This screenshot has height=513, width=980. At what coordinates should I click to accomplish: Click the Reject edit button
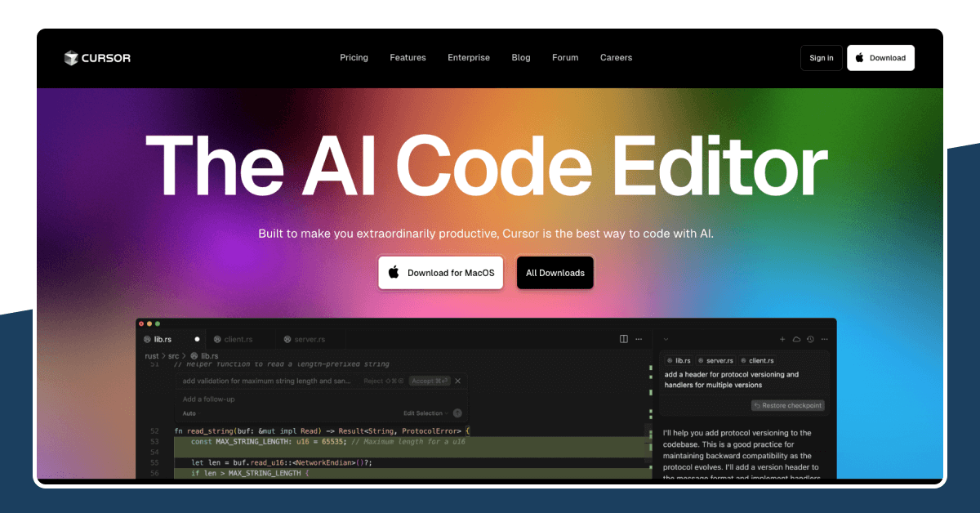point(384,381)
